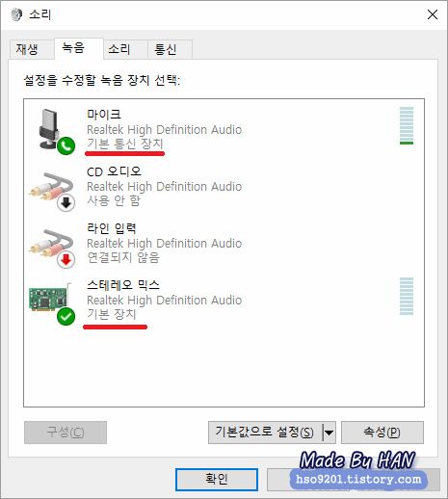Click the red down-arrow badge on 라인 입력
This screenshot has width=448, height=499.
click(x=66, y=259)
